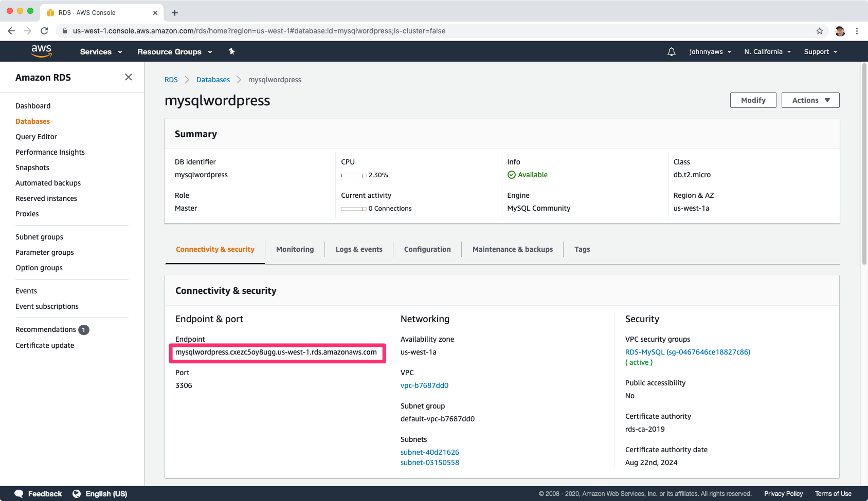Open the Privacy Policy footer link
The image size is (868, 501).
point(783,494)
